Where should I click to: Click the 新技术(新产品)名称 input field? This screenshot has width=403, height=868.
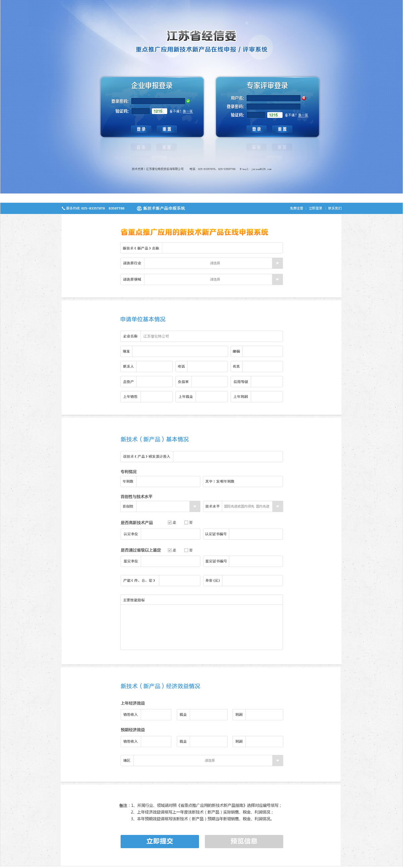(x=222, y=248)
